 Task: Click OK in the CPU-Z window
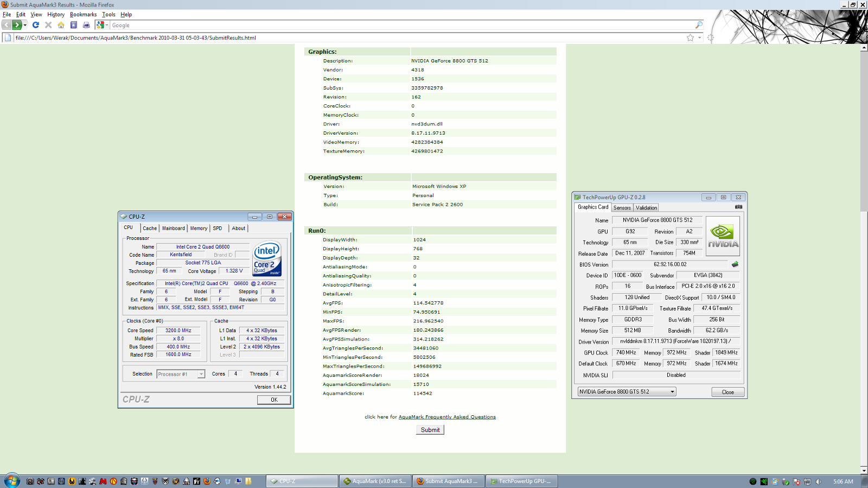[x=274, y=400]
